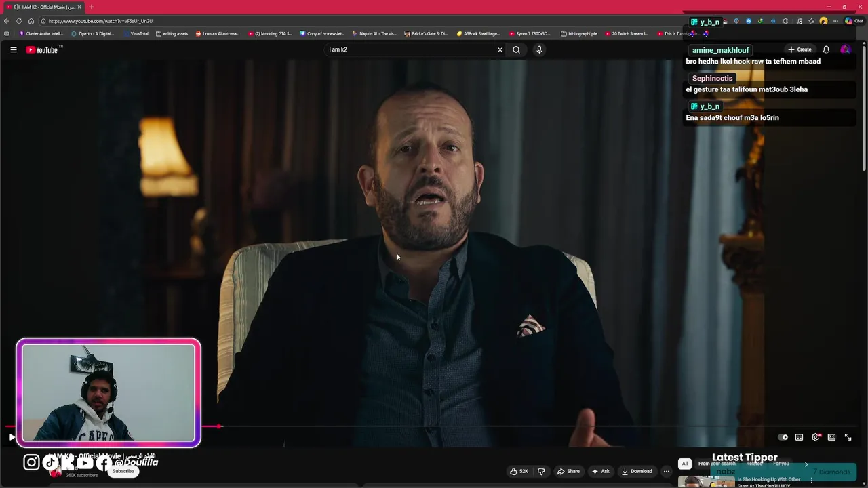Open 'Copy of hr-newslet...' bookmark
The width and height of the screenshot is (868, 488).
[322, 33]
